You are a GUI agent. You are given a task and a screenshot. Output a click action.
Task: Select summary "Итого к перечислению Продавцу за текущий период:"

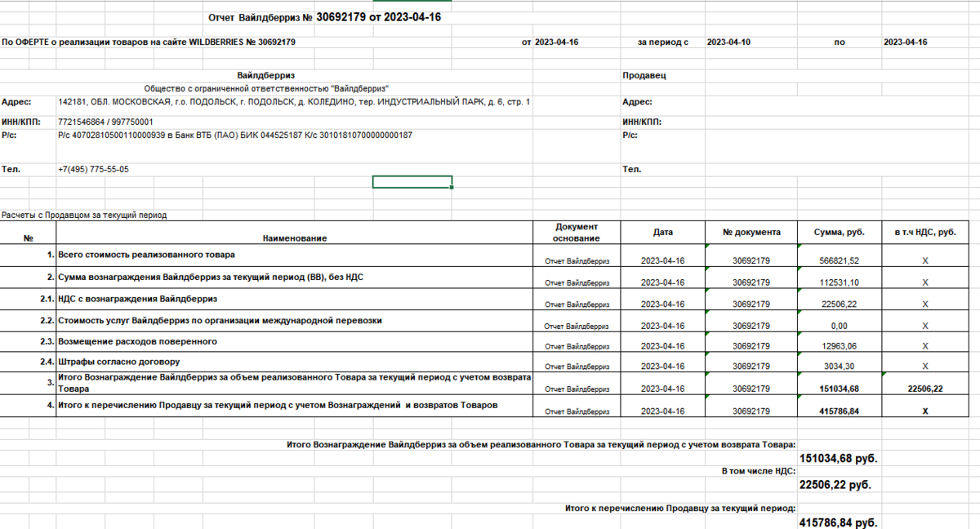tap(680, 508)
